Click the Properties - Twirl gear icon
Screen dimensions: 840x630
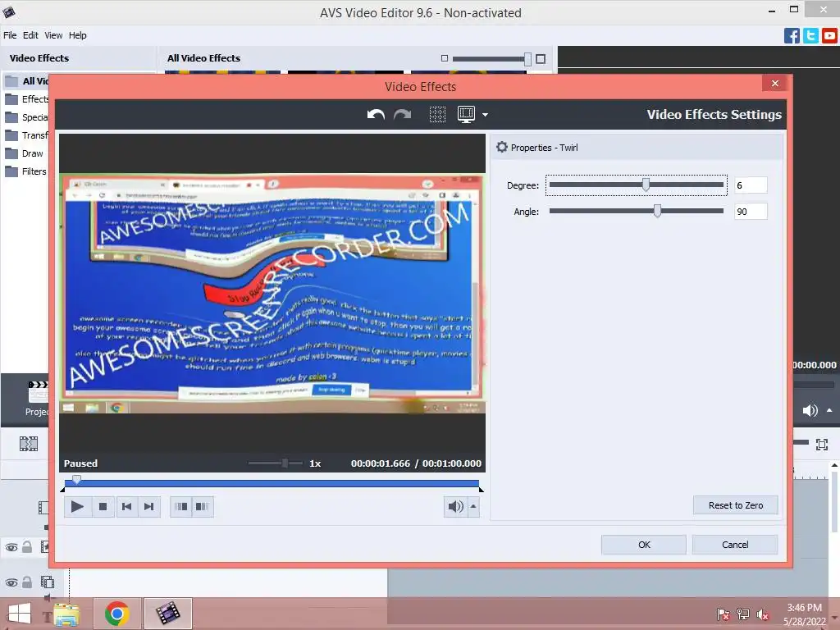[502, 147]
